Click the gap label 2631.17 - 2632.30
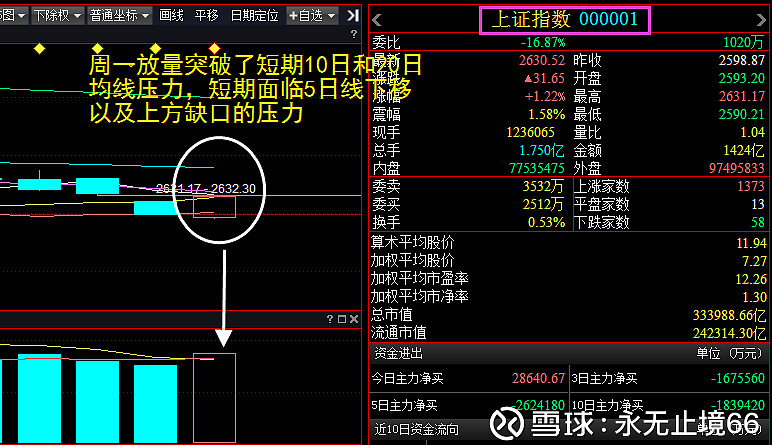This screenshot has width=772, height=445. pyautogui.click(x=206, y=189)
